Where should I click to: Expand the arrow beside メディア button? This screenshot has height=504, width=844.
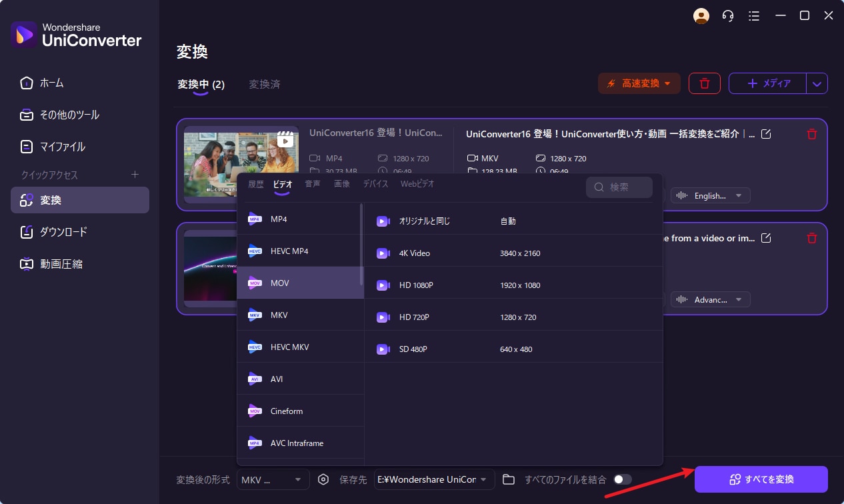(817, 83)
